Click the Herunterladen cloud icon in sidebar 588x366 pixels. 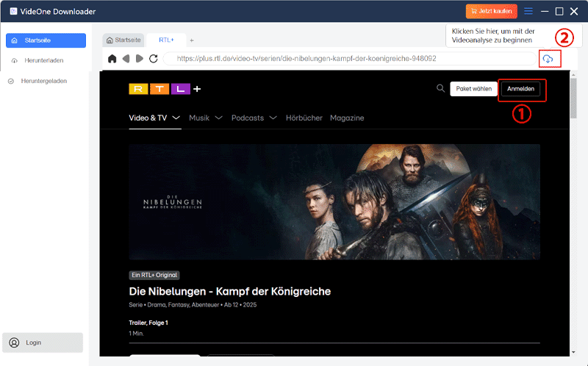pyautogui.click(x=14, y=61)
